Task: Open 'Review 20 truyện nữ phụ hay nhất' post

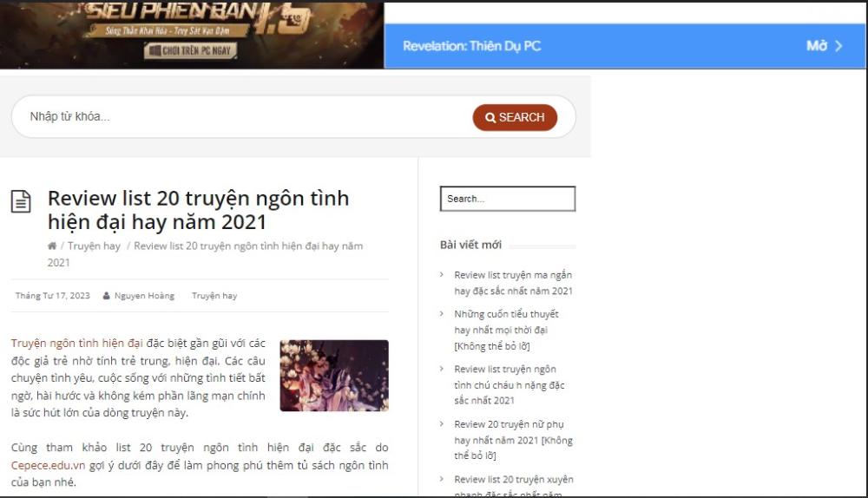Action: 513,440
